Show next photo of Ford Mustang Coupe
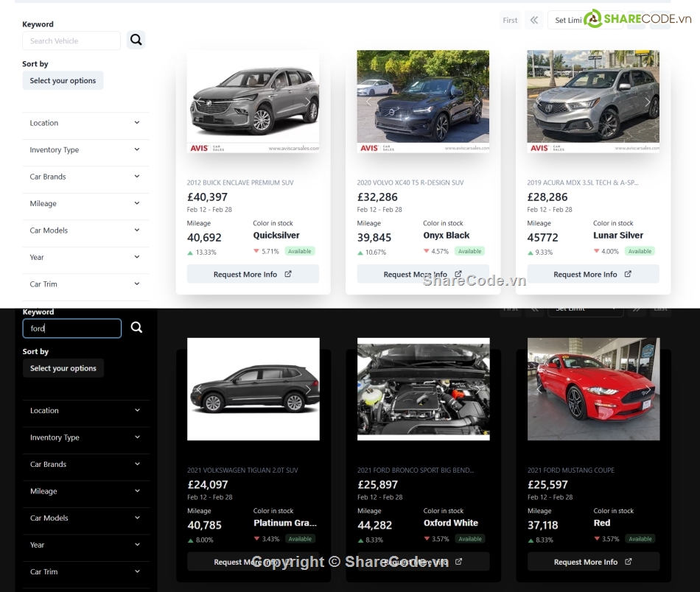Viewport: 700px width, 592px height. (648, 390)
